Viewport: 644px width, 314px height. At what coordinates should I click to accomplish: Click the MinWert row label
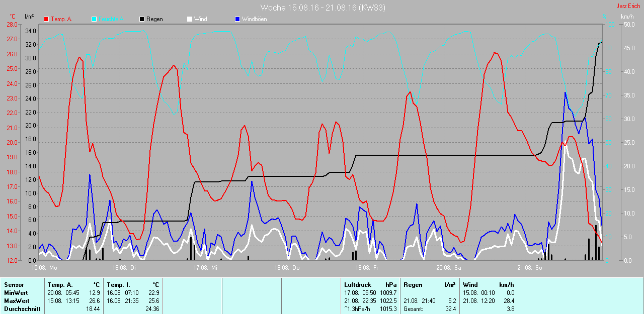click(16, 293)
